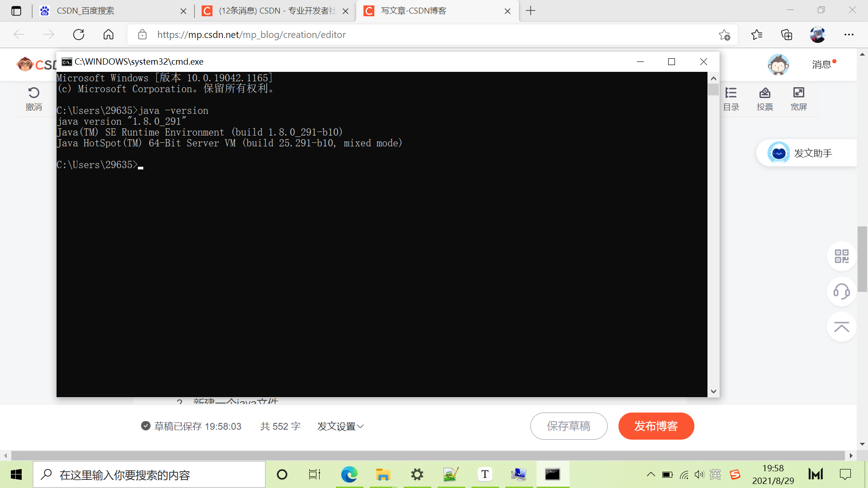
Task: Toggle the 英 input language indicator
Action: [715, 474]
